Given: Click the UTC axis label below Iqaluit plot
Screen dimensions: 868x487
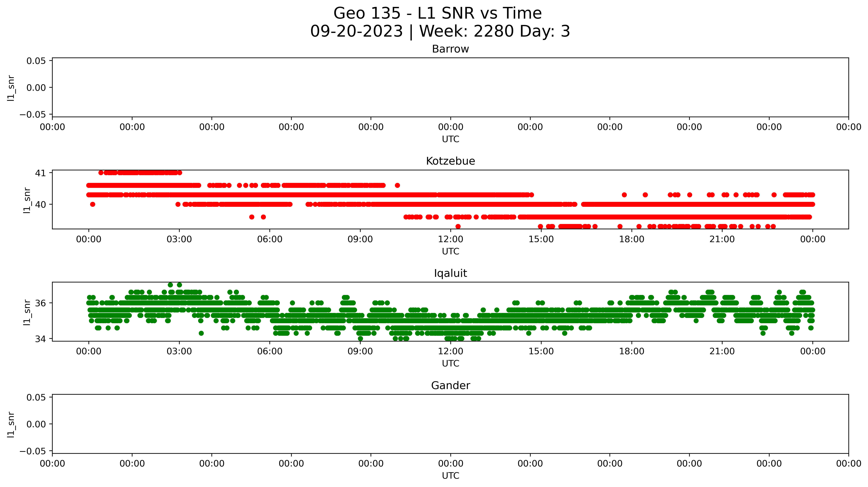Looking at the screenshot, I should point(451,364).
